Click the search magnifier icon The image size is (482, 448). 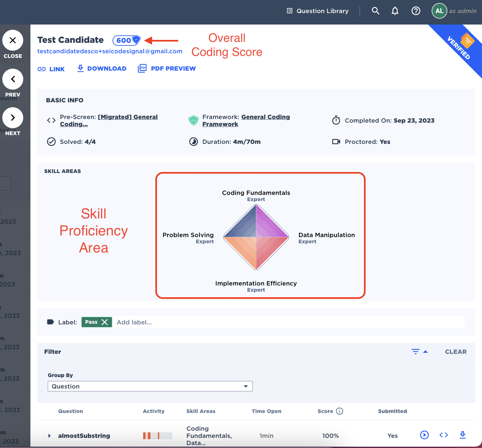click(x=375, y=11)
